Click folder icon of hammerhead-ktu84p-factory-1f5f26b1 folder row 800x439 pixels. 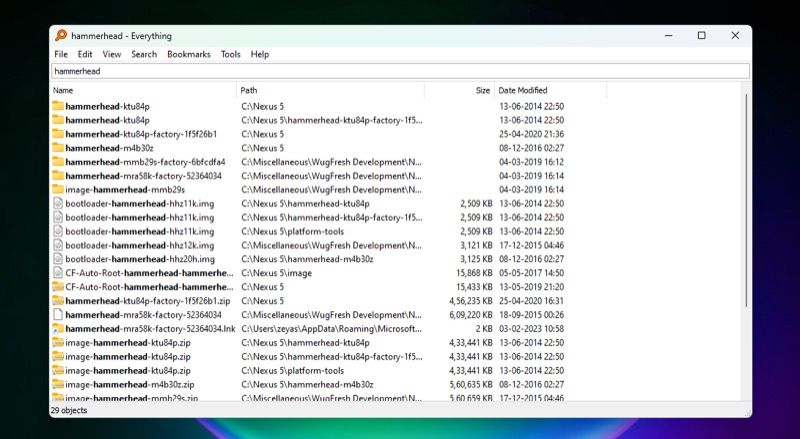pyautogui.click(x=58, y=134)
